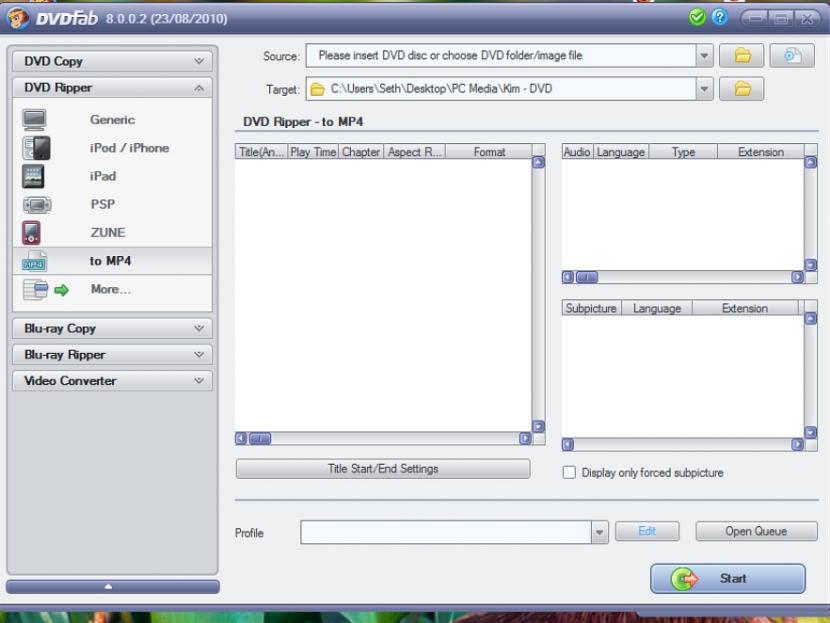This screenshot has height=623, width=830.
Task: Click horizontal scrollbar thumb under title list
Action: point(260,438)
